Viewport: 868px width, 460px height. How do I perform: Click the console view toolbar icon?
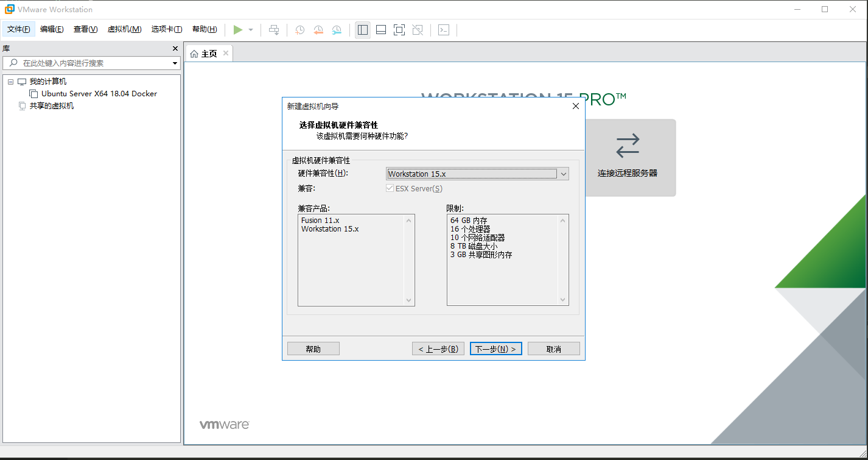(444, 30)
